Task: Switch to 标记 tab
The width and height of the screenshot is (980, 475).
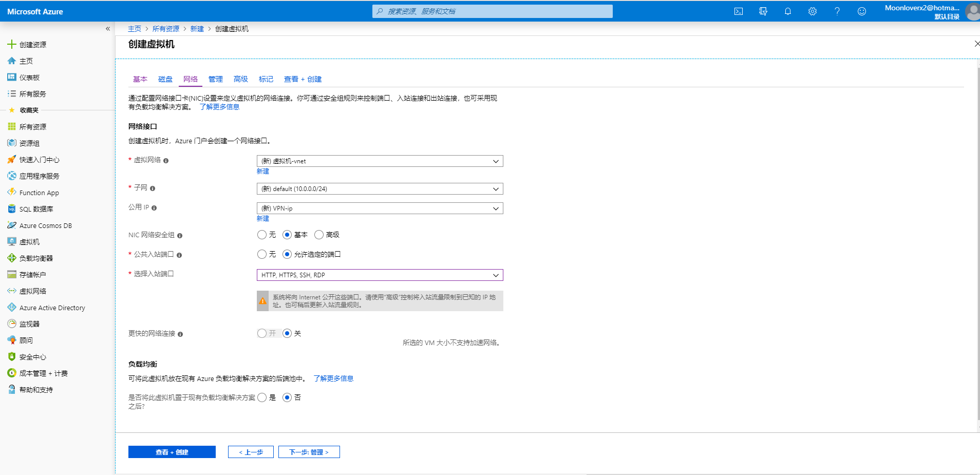Action: click(x=266, y=79)
